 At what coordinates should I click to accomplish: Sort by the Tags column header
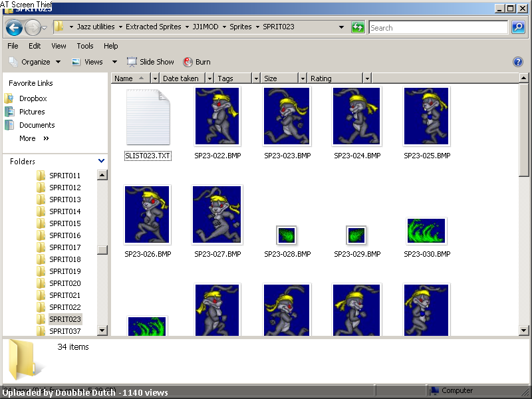tap(233, 78)
